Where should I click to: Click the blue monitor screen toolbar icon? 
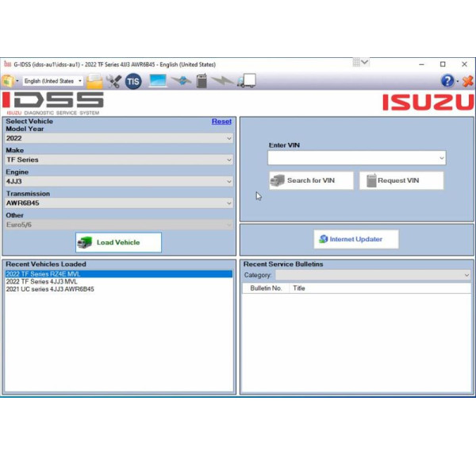pyautogui.click(x=158, y=81)
